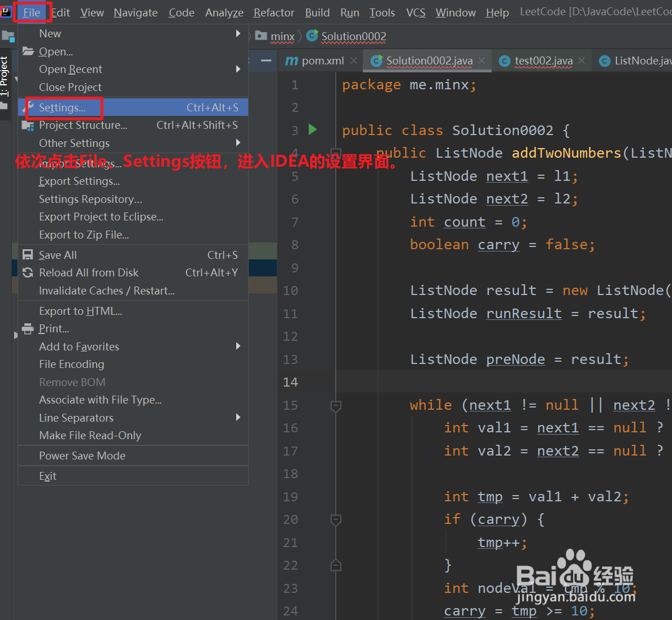This screenshot has height=620, width=672.
Task: Click Save All menu entry
Action: point(133,255)
